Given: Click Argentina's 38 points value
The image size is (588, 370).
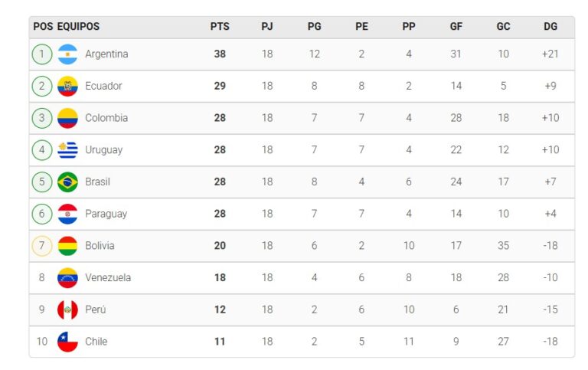Looking at the screenshot, I should coord(220,54).
